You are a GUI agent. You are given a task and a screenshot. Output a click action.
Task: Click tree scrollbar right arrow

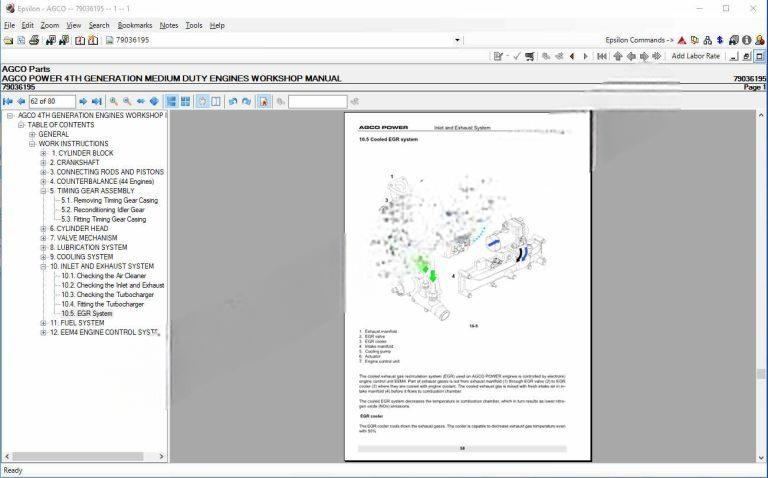pyautogui.click(x=162, y=456)
